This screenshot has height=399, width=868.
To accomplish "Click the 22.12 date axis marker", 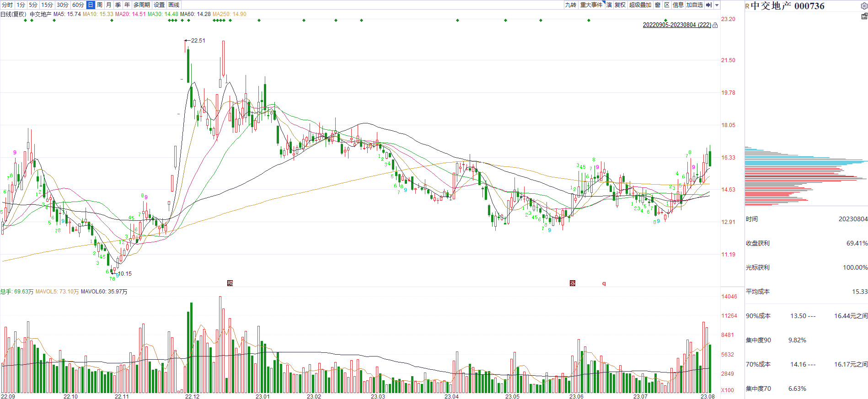I will 192,396.
